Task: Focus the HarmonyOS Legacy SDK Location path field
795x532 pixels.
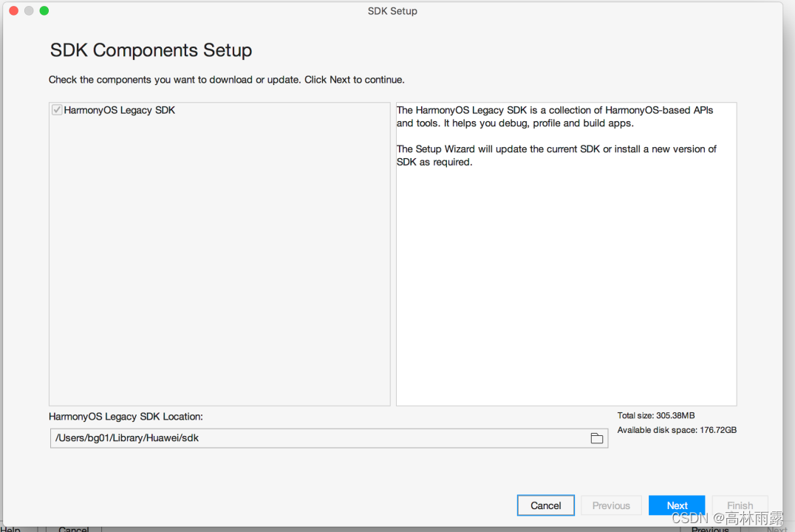Action: click(329, 438)
